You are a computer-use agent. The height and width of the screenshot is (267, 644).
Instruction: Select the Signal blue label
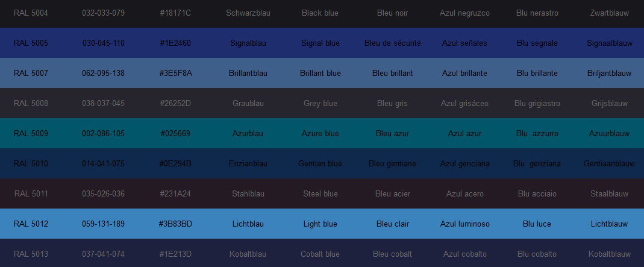pos(320,43)
